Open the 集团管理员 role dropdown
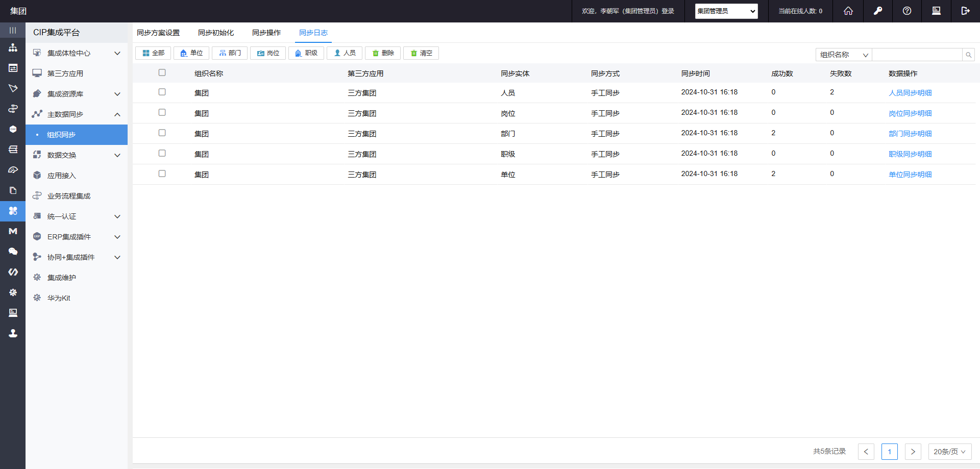Viewport: 980px width, 469px height. (x=726, y=11)
